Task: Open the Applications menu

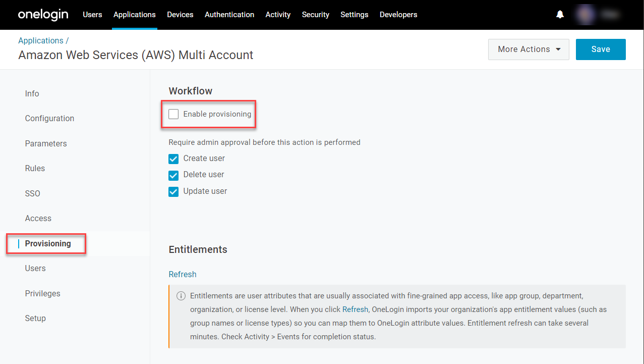Action: [135, 15]
